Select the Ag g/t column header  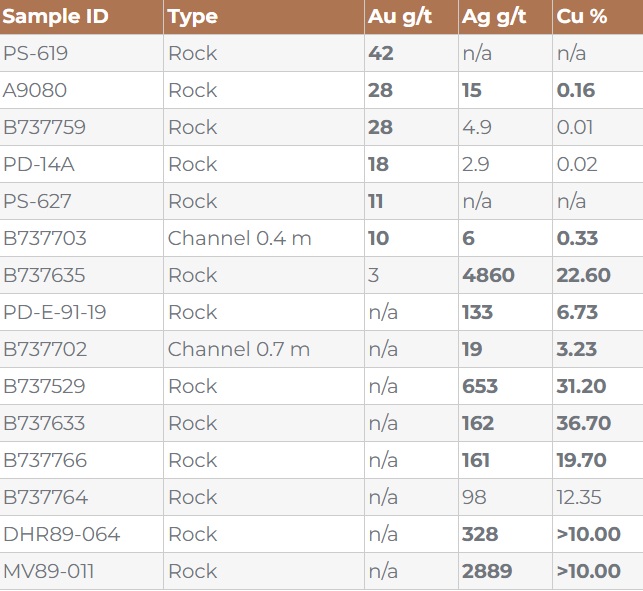tap(496, 17)
